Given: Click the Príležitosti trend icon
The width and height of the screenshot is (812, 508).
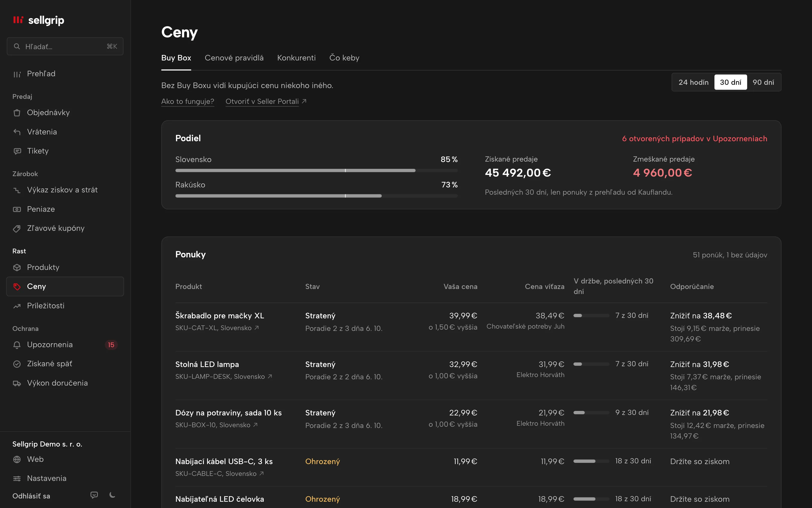Looking at the screenshot, I should click(x=17, y=306).
